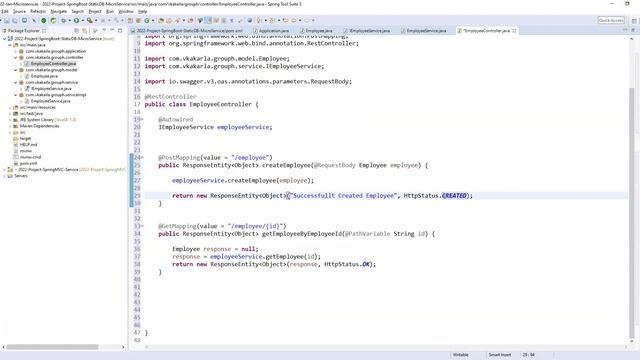Minimize the Package Explorer panel

(112, 31)
